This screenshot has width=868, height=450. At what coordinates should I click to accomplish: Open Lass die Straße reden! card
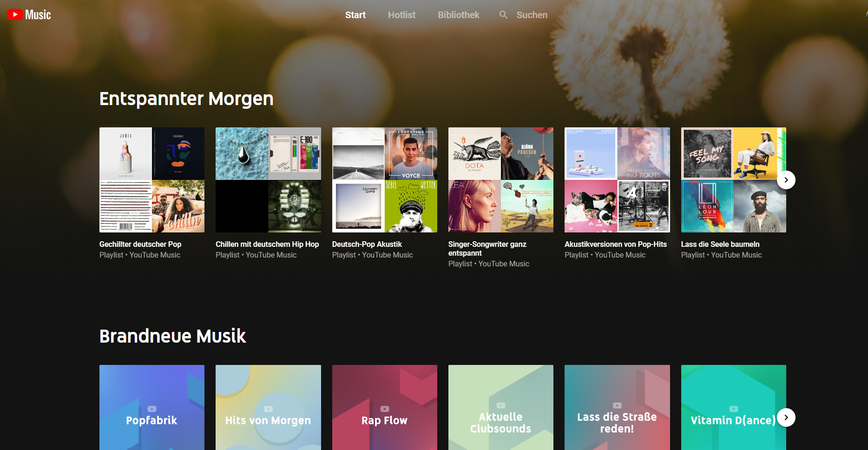(x=617, y=407)
